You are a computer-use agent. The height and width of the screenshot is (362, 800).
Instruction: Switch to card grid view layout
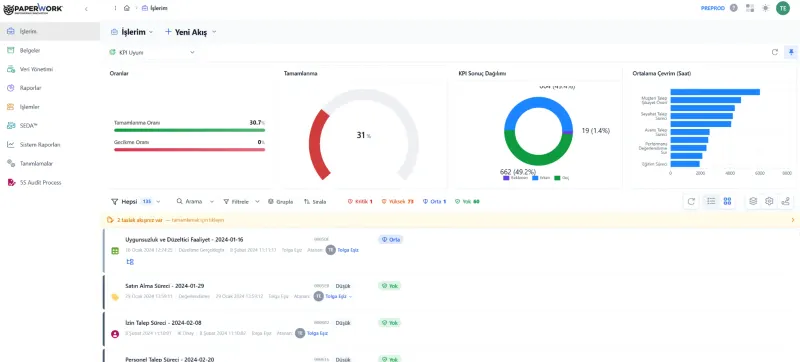tap(728, 201)
